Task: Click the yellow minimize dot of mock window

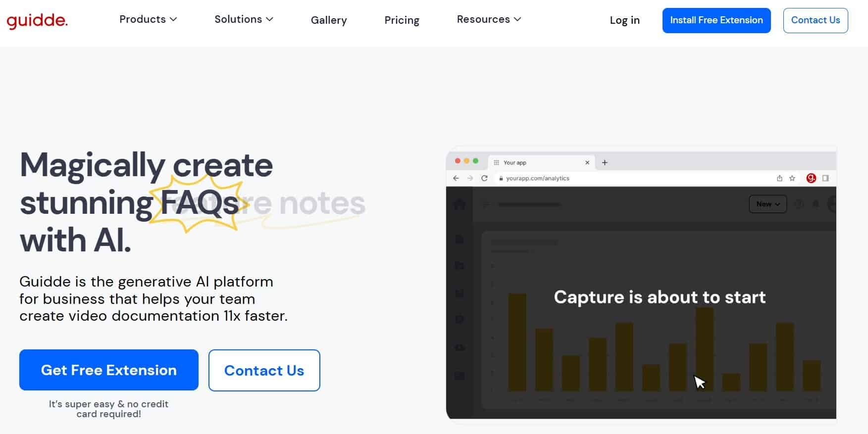Action: click(466, 161)
